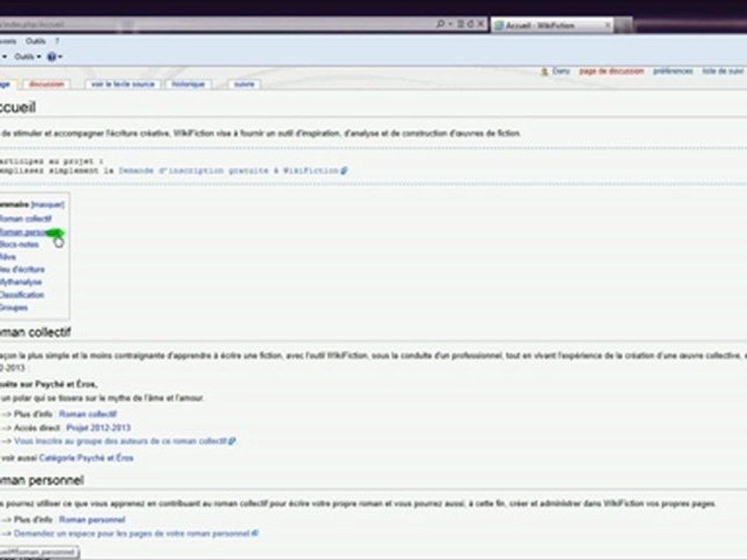Image resolution: width=747 pixels, height=560 pixels.
Task: Switch to the discussion wiki tab
Action: point(46,84)
